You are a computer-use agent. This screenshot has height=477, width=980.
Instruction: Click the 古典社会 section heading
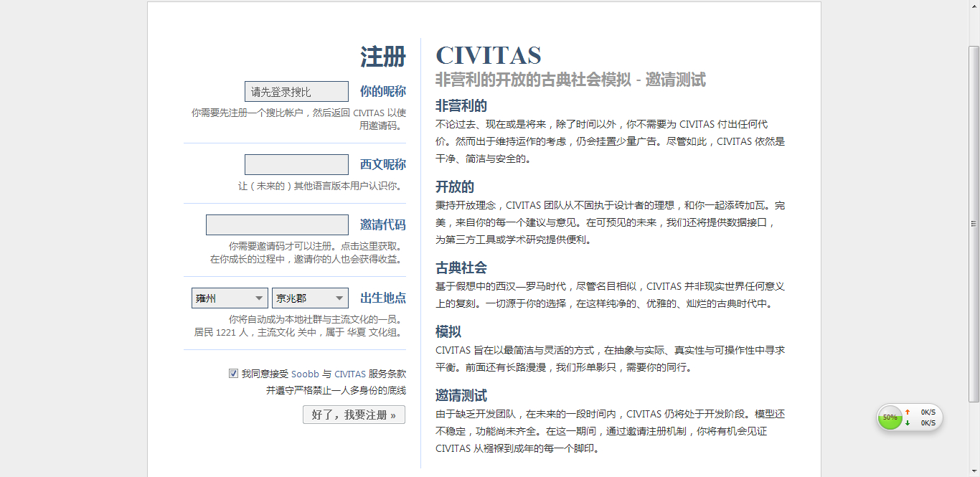point(461,268)
